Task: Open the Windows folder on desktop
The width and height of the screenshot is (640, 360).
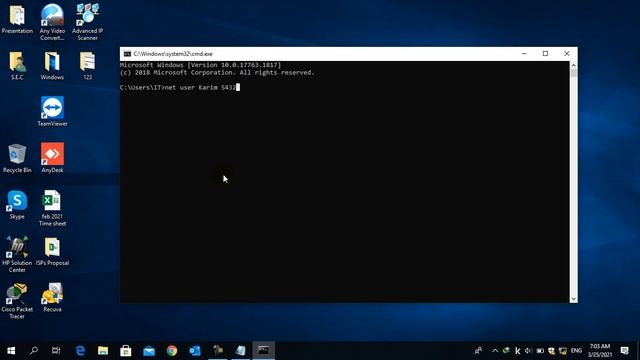Action: [x=52, y=65]
